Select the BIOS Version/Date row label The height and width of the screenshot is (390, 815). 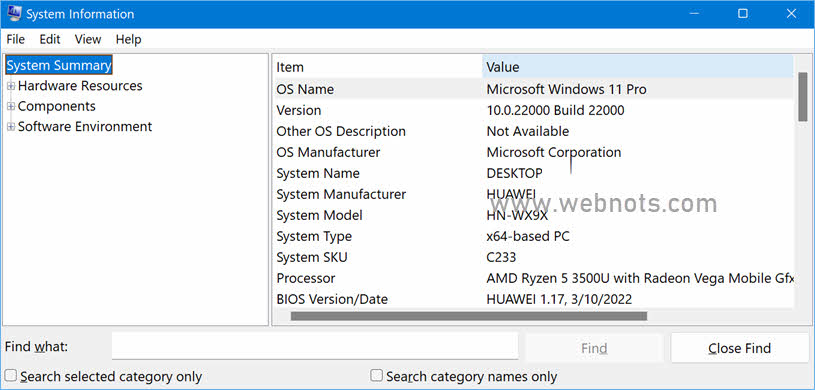(x=332, y=299)
